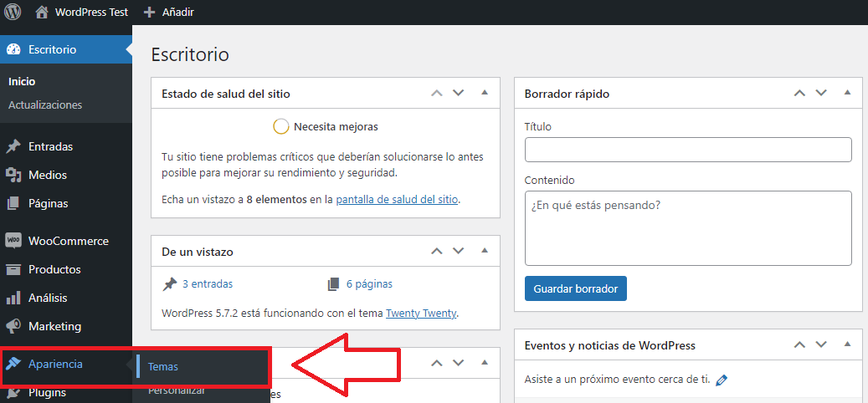Image resolution: width=868 pixels, height=403 pixels.
Task: Move De un vistazo panel up
Action: point(437,251)
